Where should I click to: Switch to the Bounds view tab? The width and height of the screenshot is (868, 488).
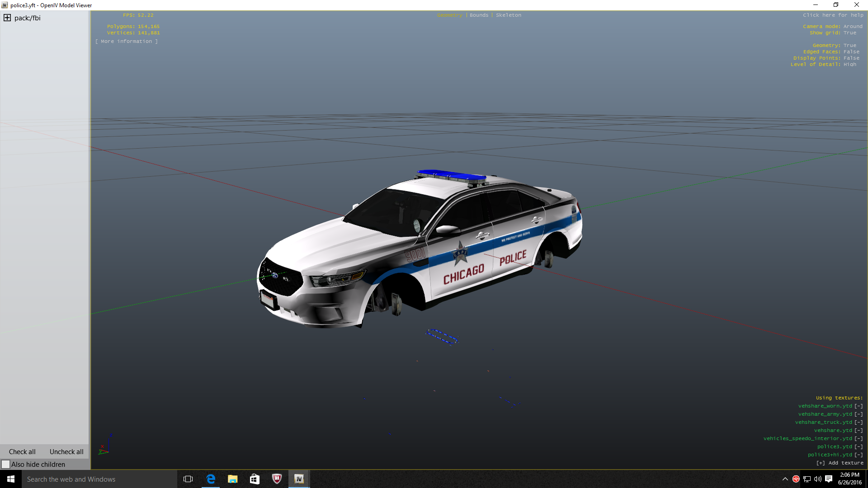pyautogui.click(x=479, y=15)
